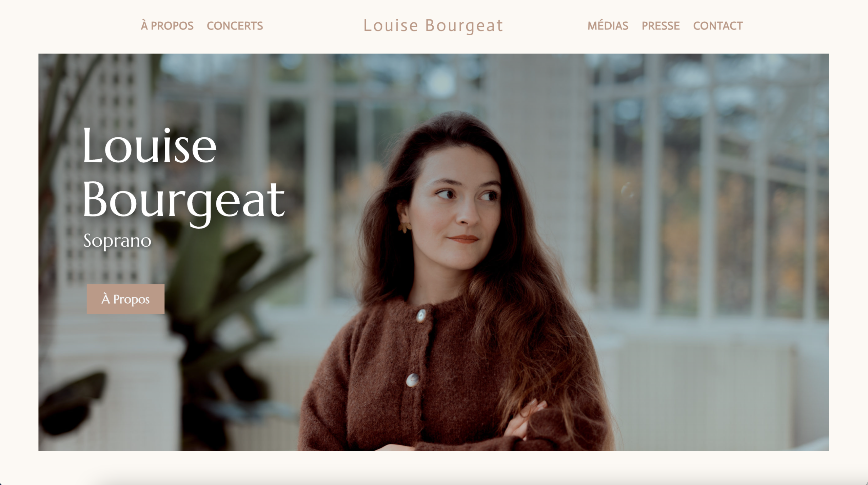This screenshot has height=485, width=868.
Task: Click the white lattice trellis in the photo
Action: pyautogui.click(x=102, y=169)
